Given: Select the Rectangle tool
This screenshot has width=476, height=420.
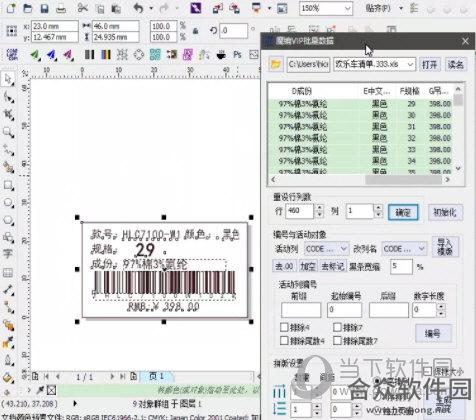Looking at the screenshot, I should click(8, 185).
